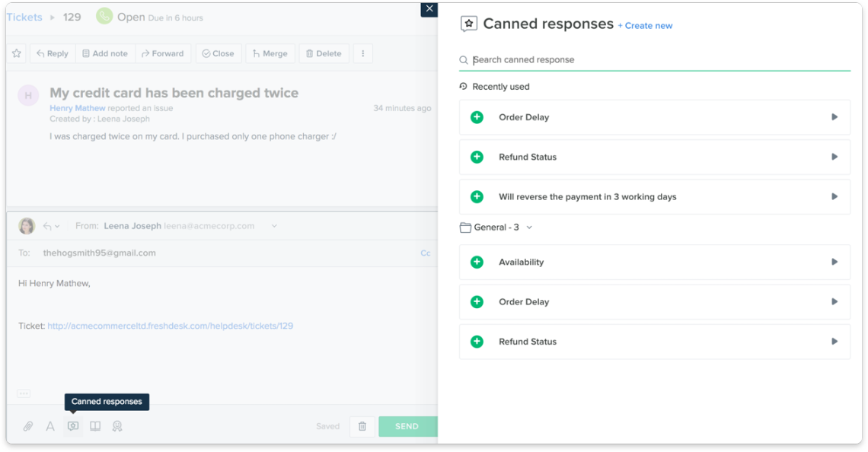The height and width of the screenshot is (452, 868).
Task: Click the attachment paperclip icon
Action: (28, 426)
